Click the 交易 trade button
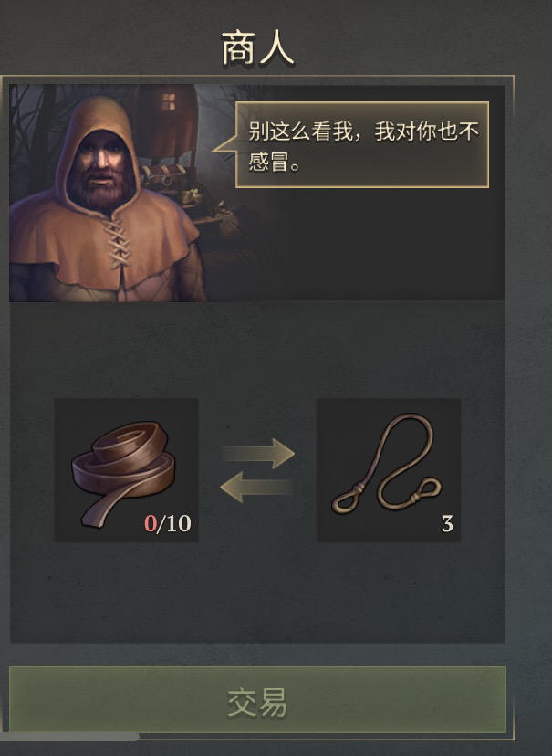This screenshot has height=756, width=552. 257,700
